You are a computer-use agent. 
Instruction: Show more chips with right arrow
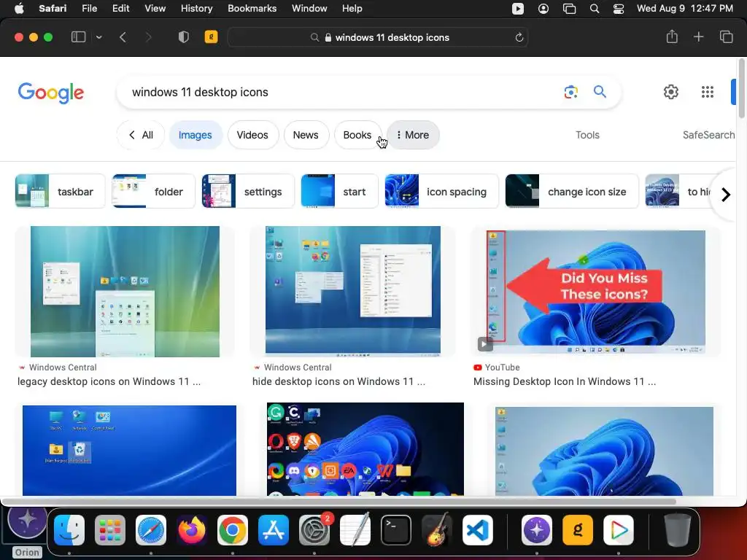(725, 194)
